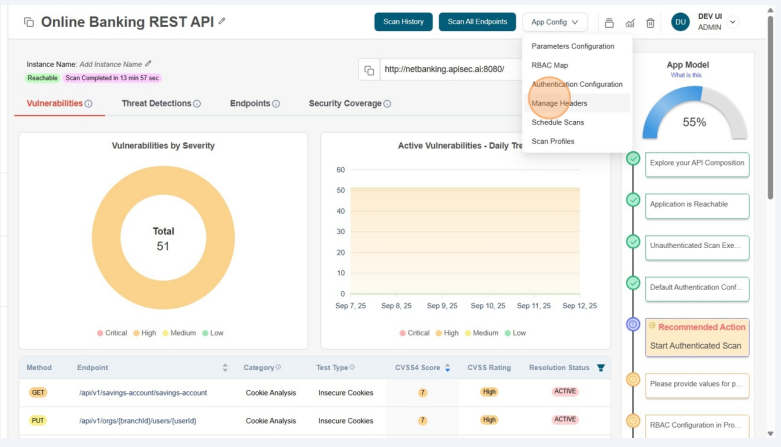Toggle the Low legend in Vulnerabilities by Severity
The image size is (781, 447).
pyautogui.click(x=212, y=333)
